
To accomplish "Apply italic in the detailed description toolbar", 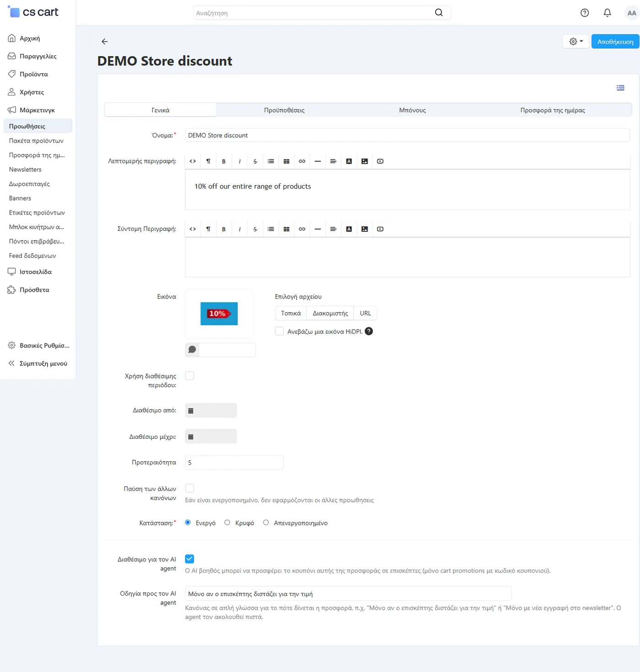I will tap(240, 161).
